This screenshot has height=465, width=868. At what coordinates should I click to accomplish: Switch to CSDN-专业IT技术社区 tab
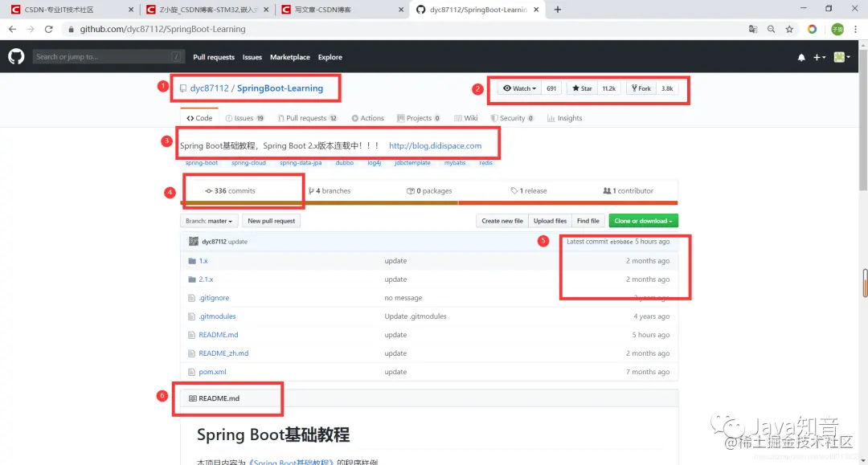71,10
